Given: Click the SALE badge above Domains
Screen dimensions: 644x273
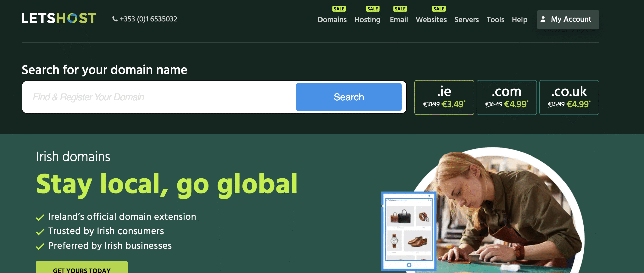Looking at the screenshot, I should coord(339,9).
